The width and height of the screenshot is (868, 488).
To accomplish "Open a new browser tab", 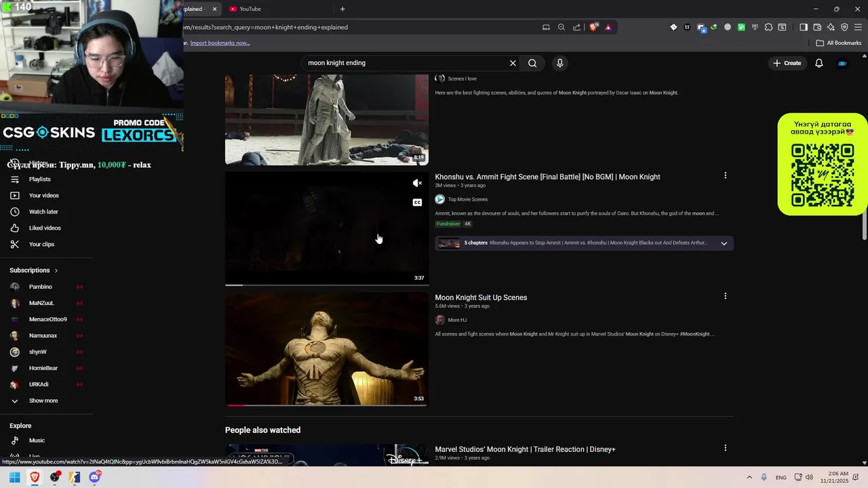I will click(x=342, y=9).
